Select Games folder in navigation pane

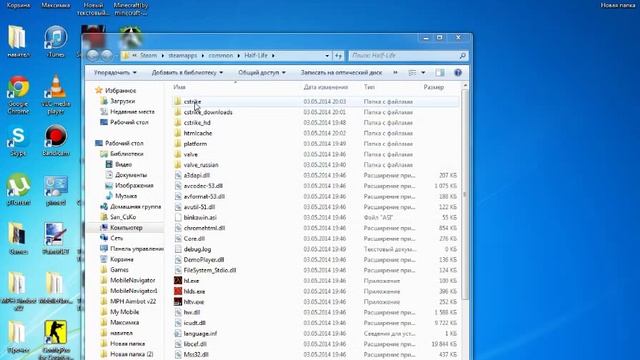119,270
